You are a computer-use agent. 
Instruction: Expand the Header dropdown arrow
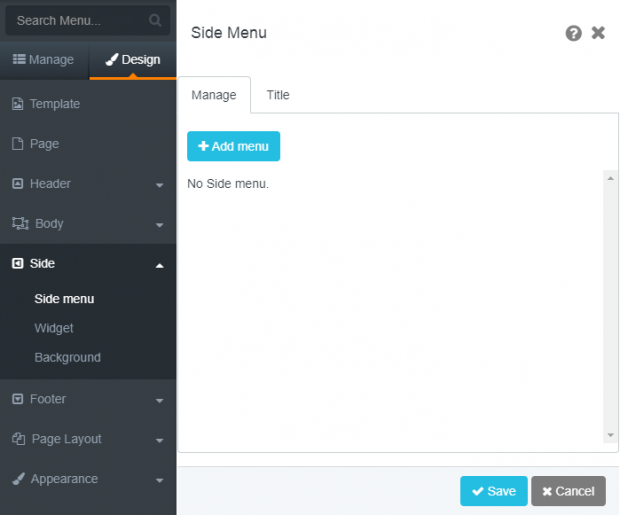point(159,185)
